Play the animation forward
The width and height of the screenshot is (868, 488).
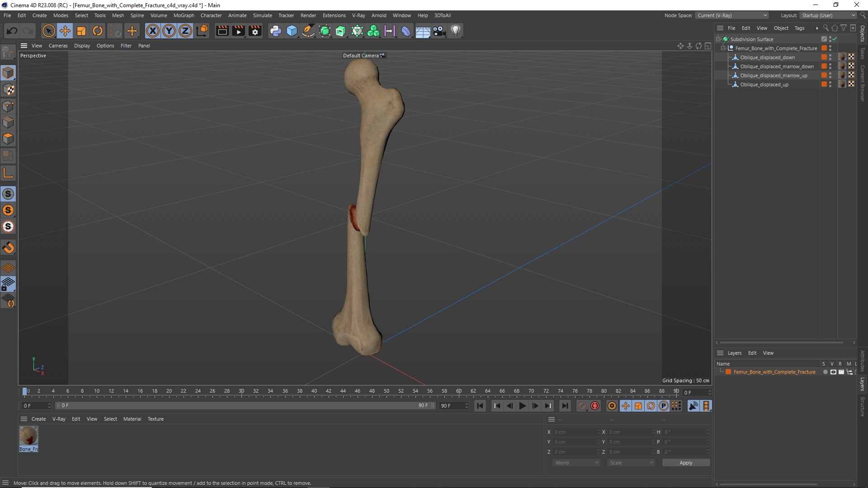(522, 406)
